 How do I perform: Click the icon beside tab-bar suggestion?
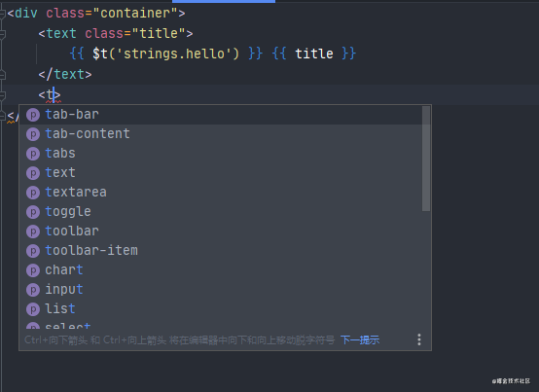click(33, 115)
